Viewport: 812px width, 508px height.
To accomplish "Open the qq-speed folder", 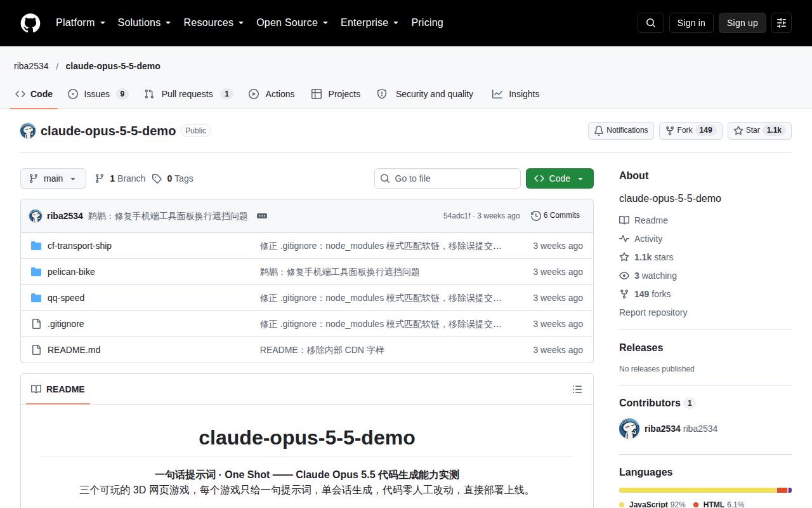I will point(66,298).
